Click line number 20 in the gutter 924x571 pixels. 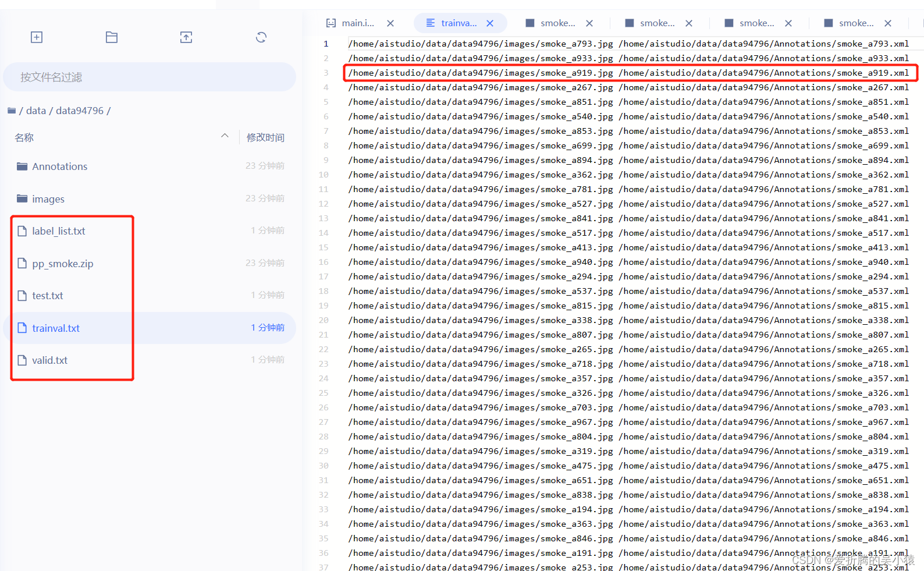[324, 320]
